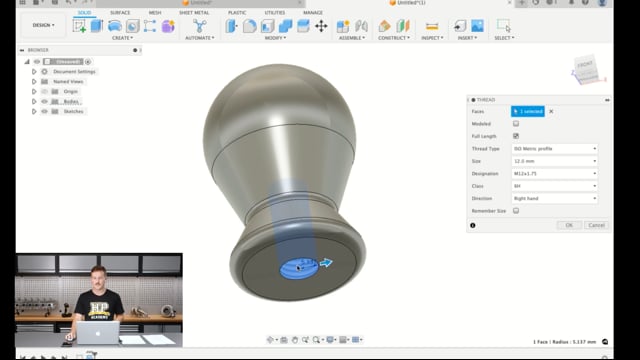Toggle the Modeled checkbox

point(516,124)
